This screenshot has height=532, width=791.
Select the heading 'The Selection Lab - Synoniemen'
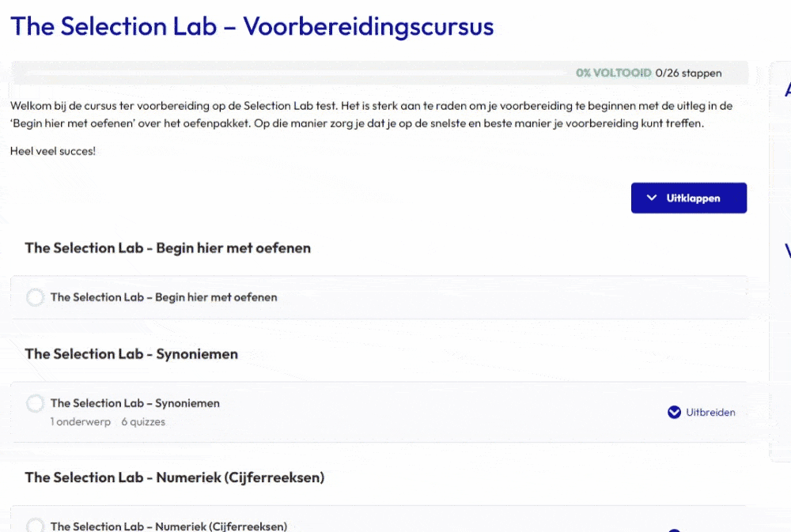tap(131, 354)
